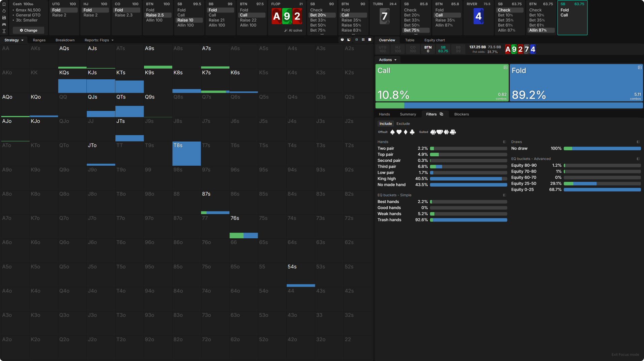
Task: Toggle the Hands section layout icon
Action: (x=504, y=142)
